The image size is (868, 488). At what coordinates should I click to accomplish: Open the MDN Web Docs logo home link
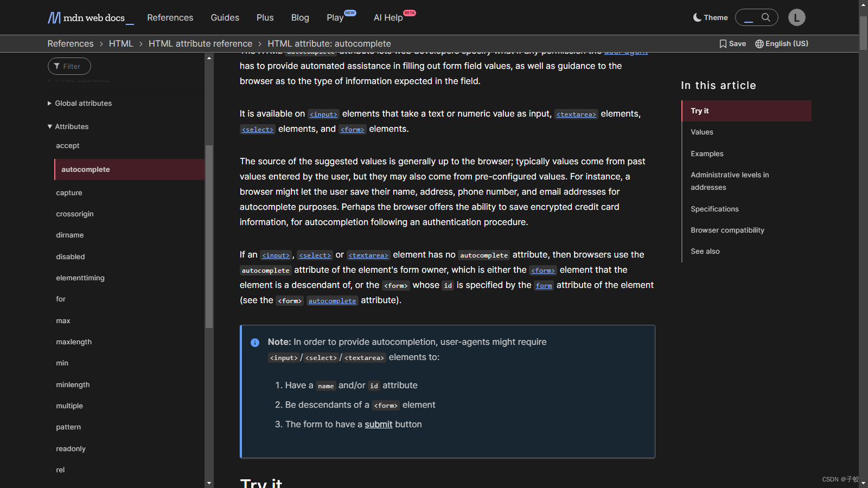click(x=91, y=18)
